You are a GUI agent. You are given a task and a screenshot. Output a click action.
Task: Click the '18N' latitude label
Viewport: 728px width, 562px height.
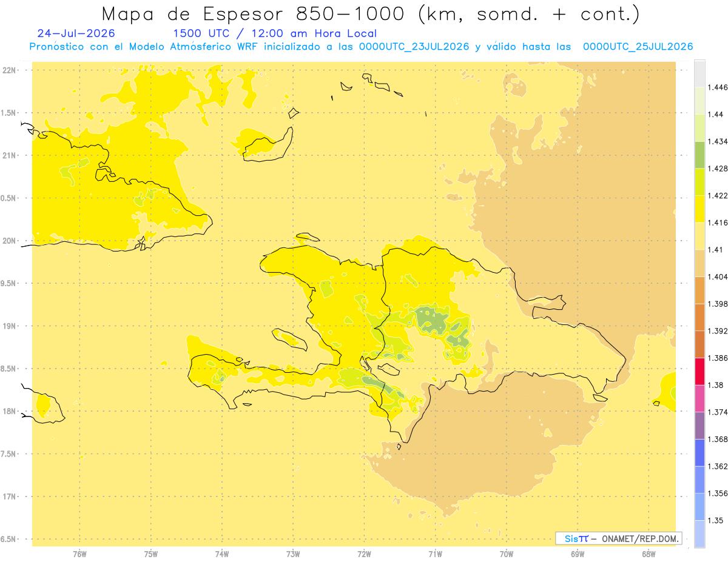coord(10,412)
